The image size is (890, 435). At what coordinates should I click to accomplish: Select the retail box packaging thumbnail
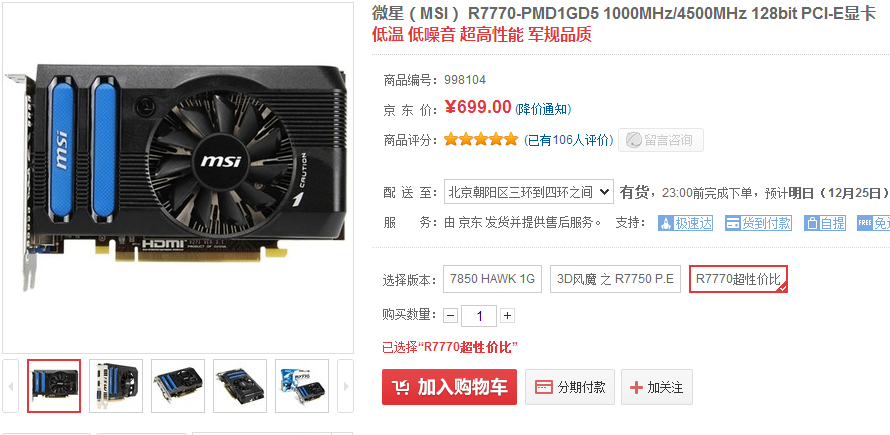[302, 386]
